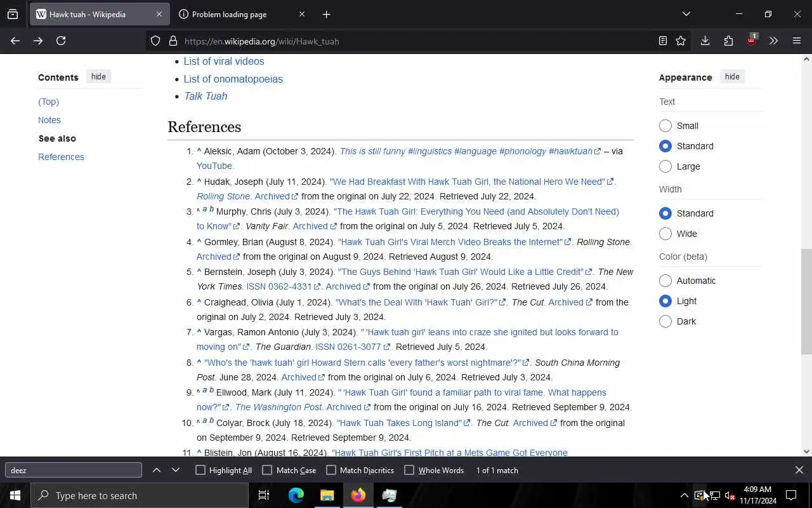The image size is (812, 508).
Task: Enable Match Case checkbox
Action: 267,470
